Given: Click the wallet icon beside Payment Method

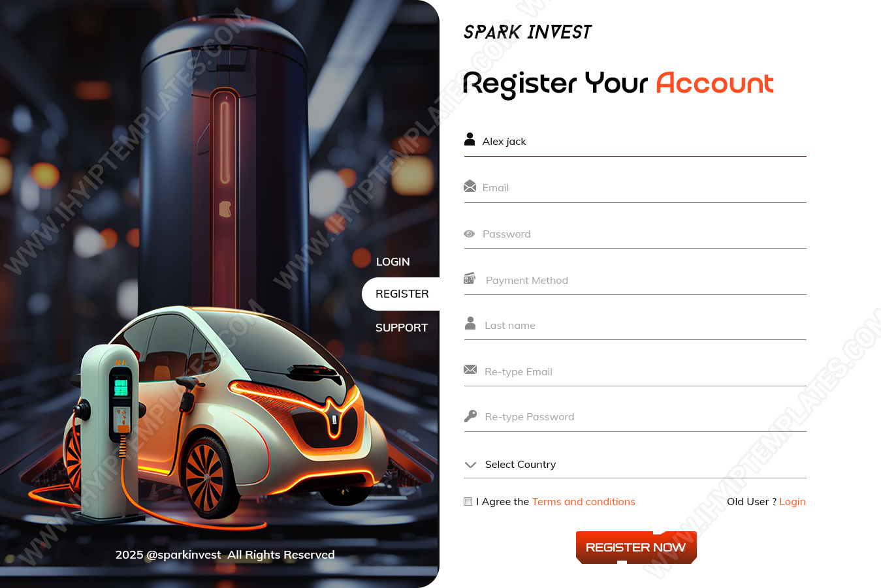Looking at the screenshot, I should coord(470,279).
